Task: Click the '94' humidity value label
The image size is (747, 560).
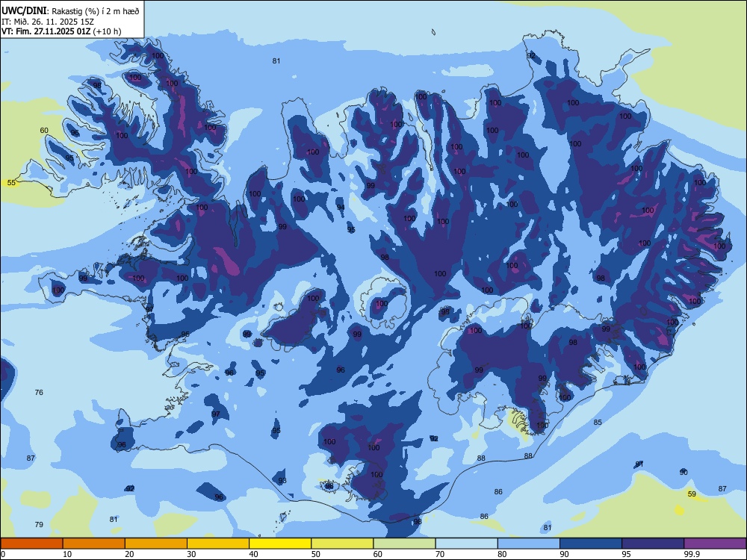Action: 341,207
